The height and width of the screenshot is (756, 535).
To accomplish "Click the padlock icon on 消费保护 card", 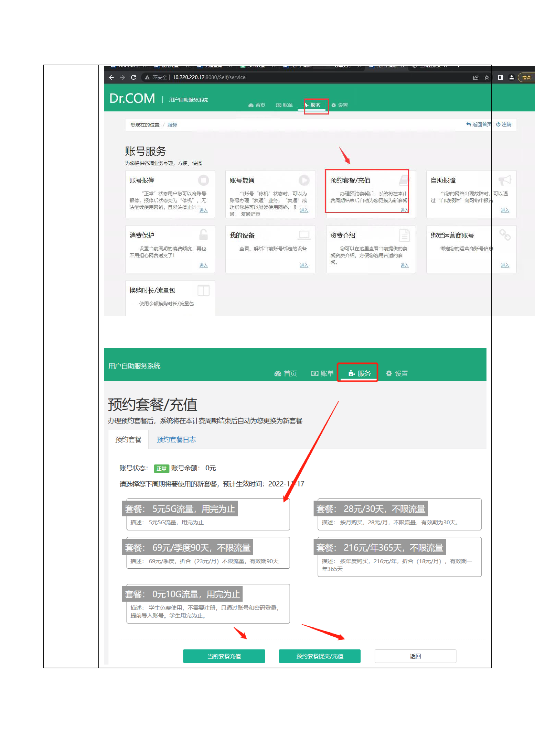I will [203, 235].
